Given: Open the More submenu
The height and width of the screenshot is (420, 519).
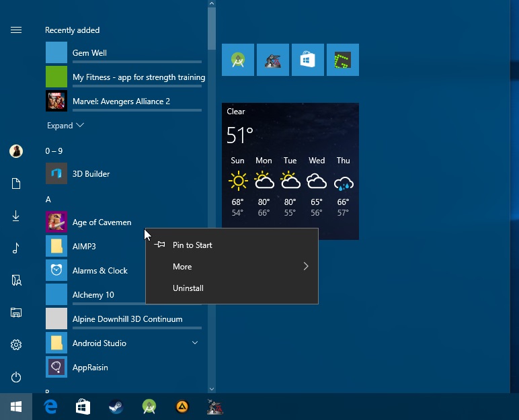Looking at the screenshot, I should pos(232,266).
